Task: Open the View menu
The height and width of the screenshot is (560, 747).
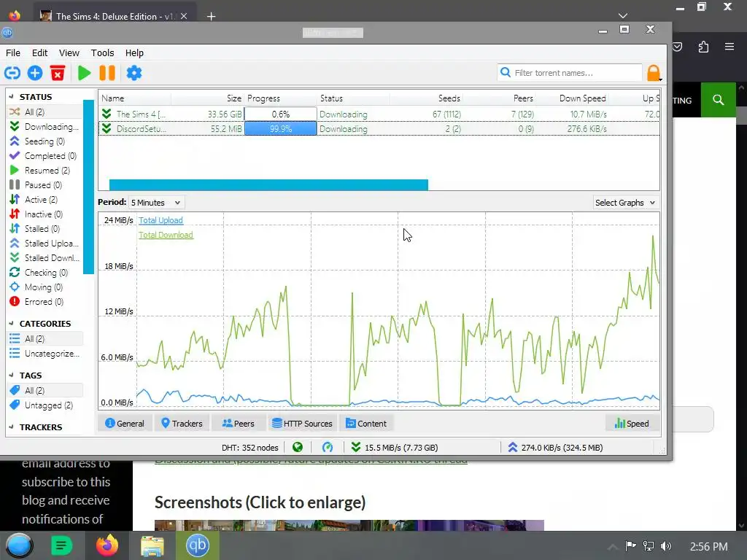Action: pos(69,52)
